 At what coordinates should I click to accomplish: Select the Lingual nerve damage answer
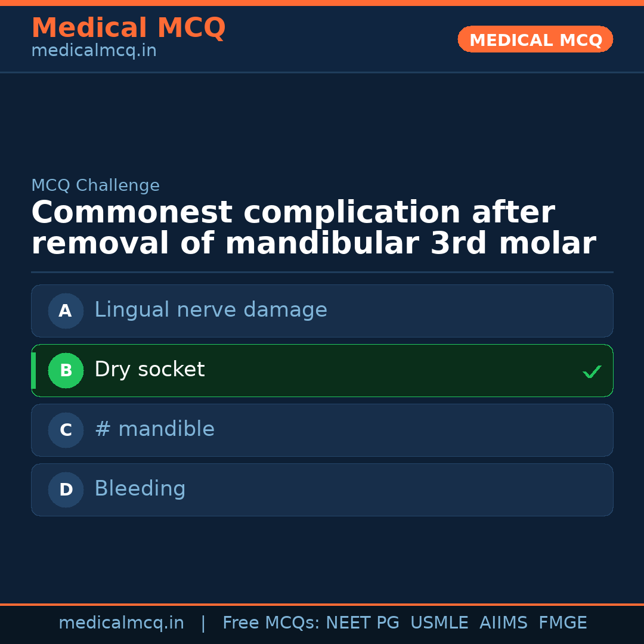(210, 310)
